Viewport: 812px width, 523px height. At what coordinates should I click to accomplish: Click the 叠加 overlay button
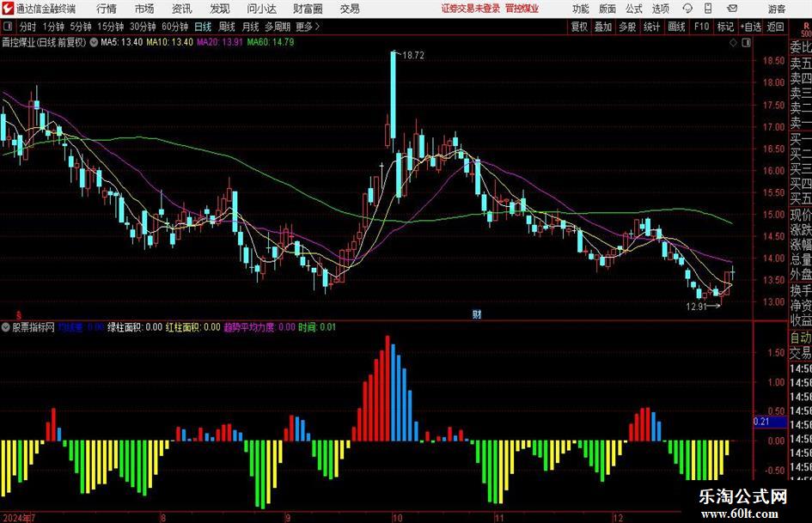[603, 27]
